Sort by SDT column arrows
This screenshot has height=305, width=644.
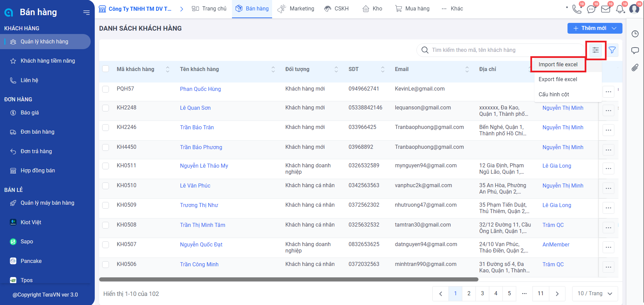383,69
